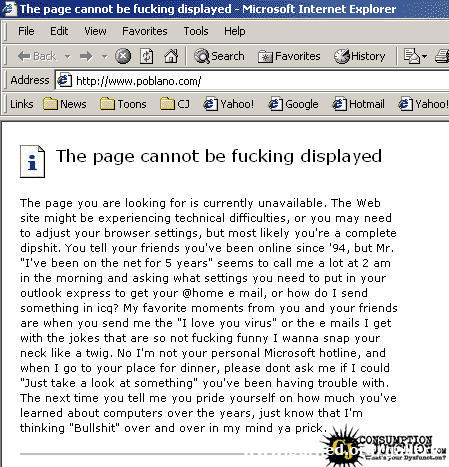Open the News links folder
This screenshot has height=467, width=449.
click(x=65, y=104)
